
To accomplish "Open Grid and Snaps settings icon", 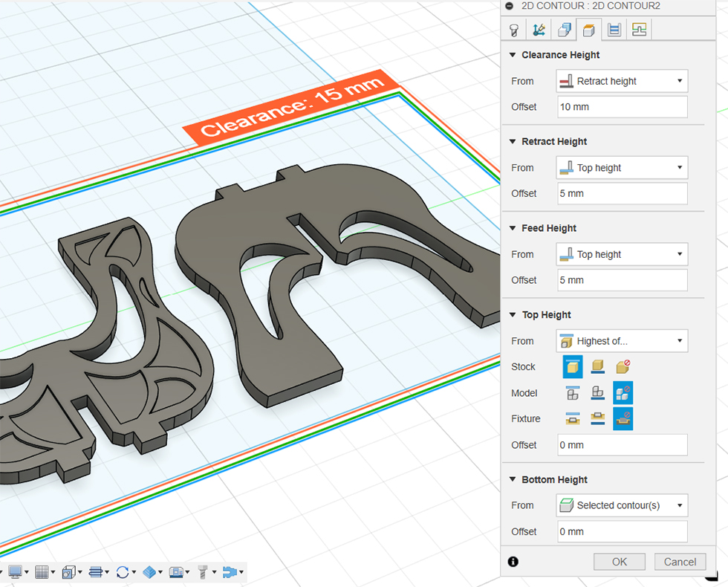I will pos(42,571).
